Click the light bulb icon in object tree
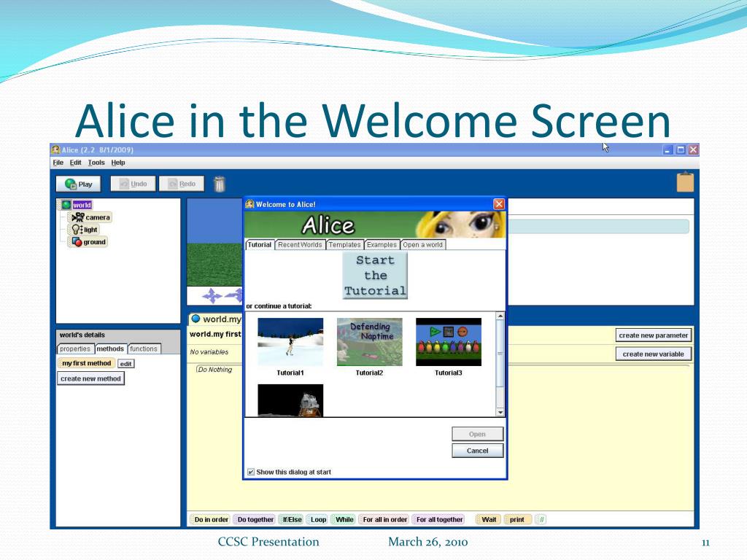 (77, 230)
